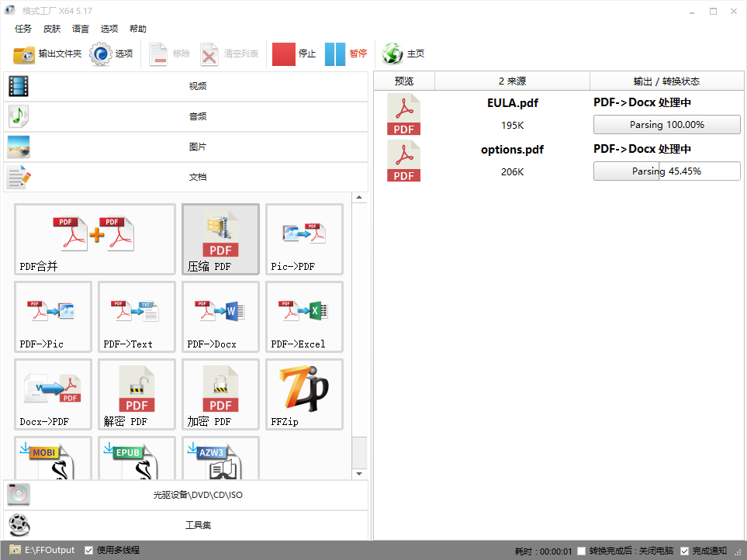This screenshot has height=560, width=747.
Task: Open the 压缩PDF compression tool
Action: click(x=220, y=239)
